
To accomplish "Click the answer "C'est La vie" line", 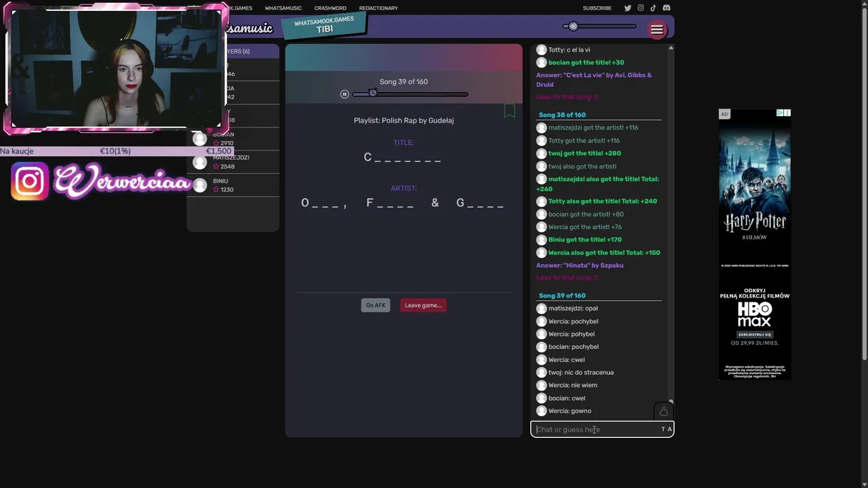I will coord(594,79).
